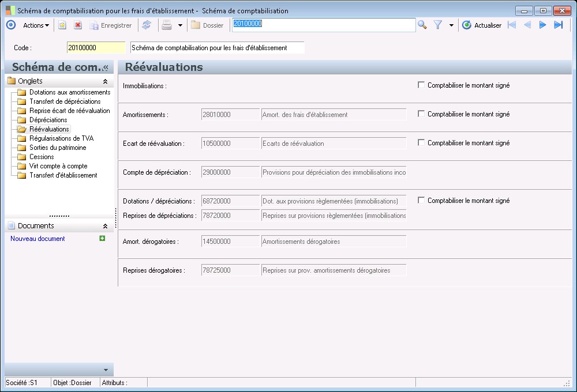Click the Dépréciations folder icon

point(22,120)
